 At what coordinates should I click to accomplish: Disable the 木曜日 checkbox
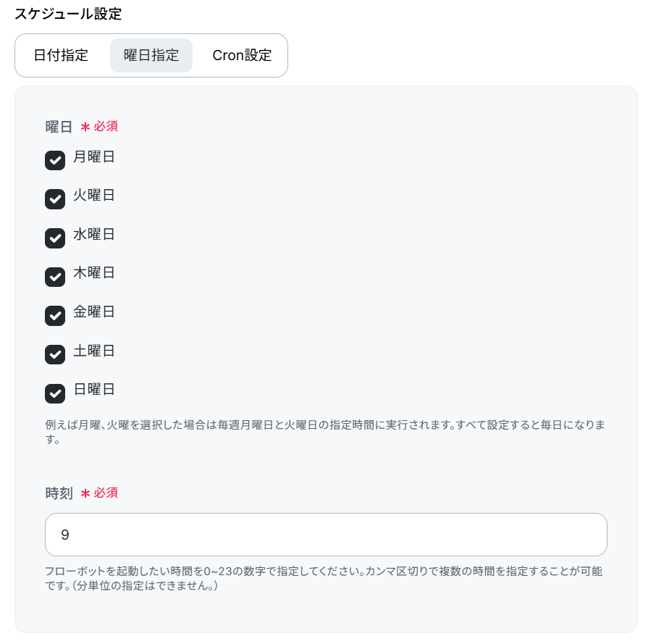[x=55, y=277]
